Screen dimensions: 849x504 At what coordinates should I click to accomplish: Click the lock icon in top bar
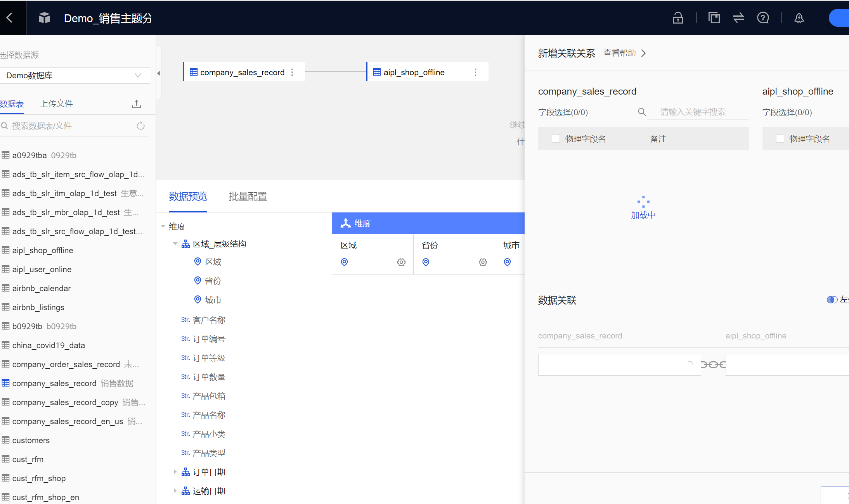point(678,18)
